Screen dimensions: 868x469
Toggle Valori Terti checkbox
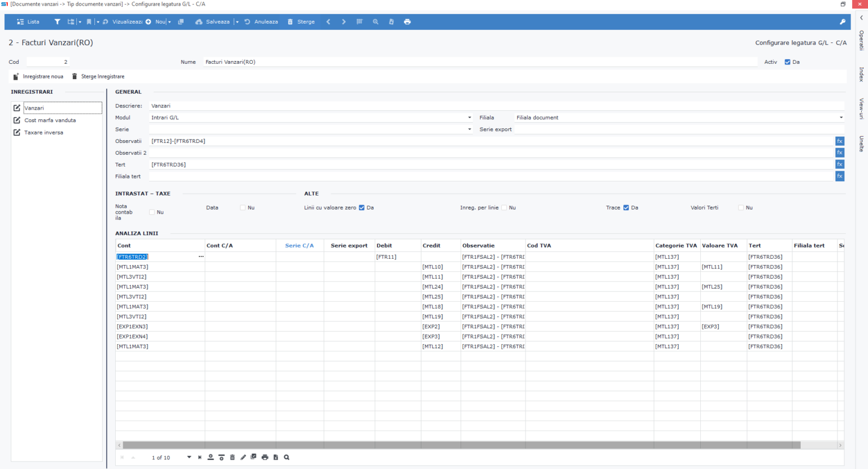(x=741, y=208)
